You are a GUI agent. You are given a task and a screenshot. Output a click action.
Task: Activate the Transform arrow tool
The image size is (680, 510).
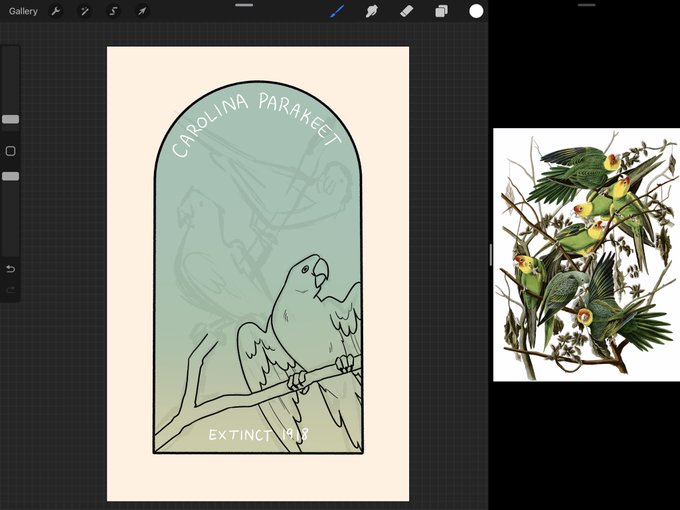[x=142, y=11]
